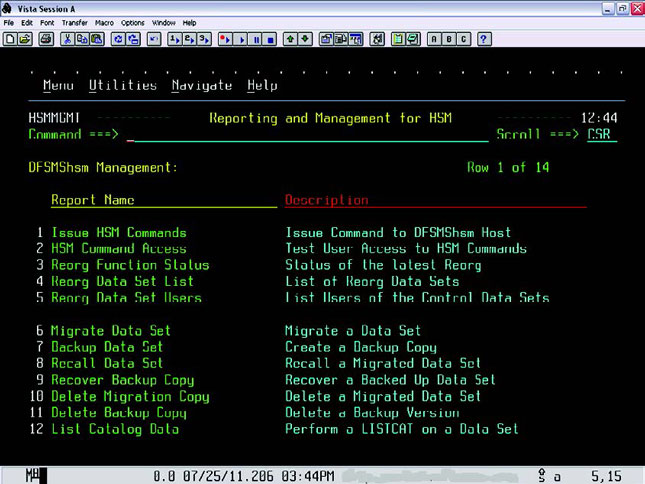
Task: Click the Pause macro icon
Action: coord(255,39)
